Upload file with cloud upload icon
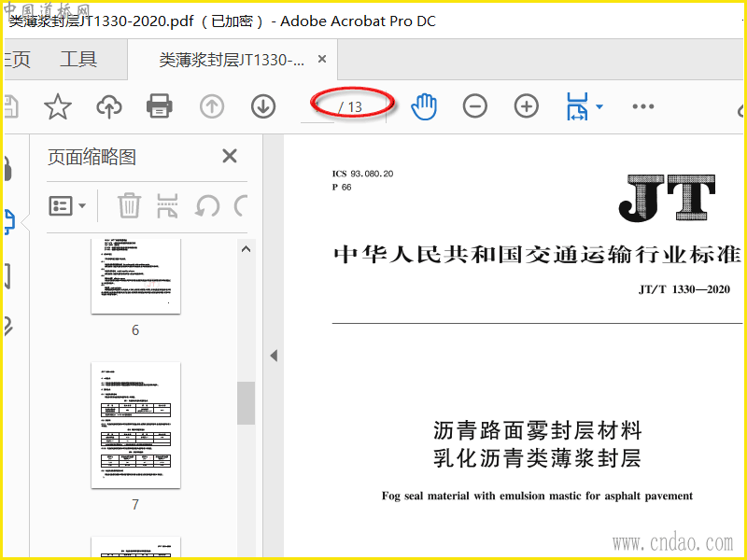 tap(109, 106)
